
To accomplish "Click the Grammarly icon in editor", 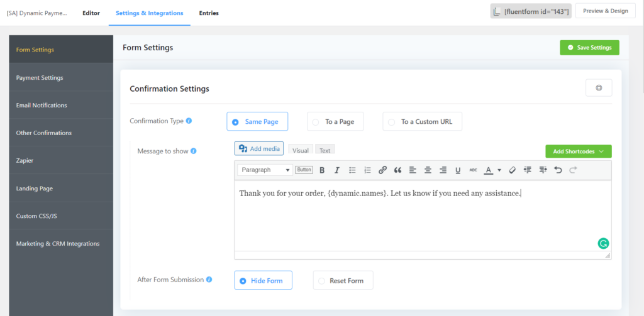I will 603,243.
